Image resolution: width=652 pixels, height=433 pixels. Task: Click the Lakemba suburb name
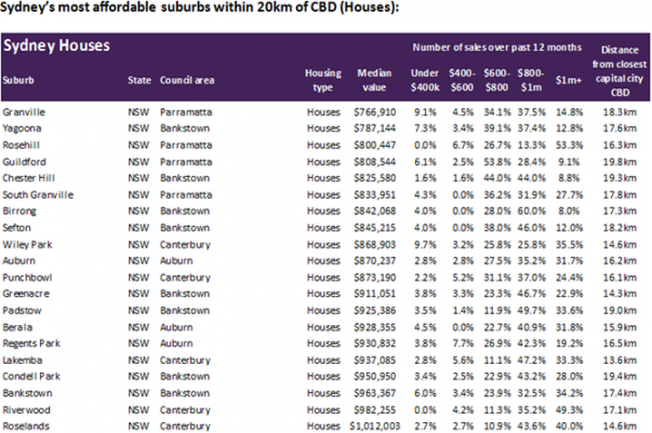pyautogui.click(x=22, y=360)
